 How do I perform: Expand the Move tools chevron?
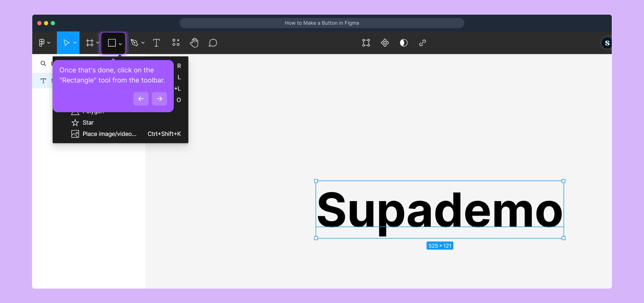(75, 43)
